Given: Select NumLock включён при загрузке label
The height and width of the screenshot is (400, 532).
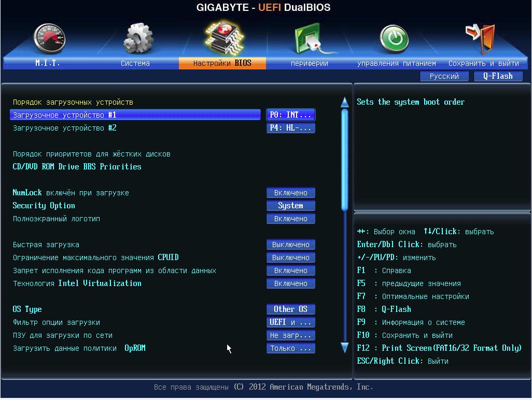Looking at the screenshot, I should coord(71,193).
